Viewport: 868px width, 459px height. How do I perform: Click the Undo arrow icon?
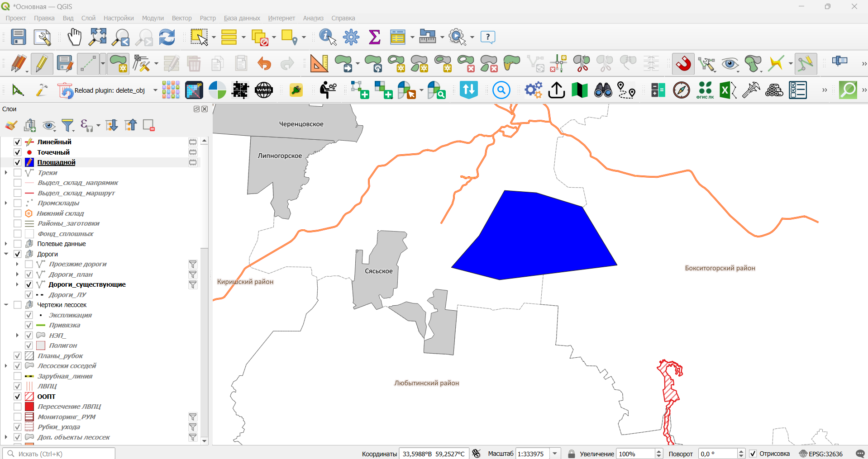[264, 64]
